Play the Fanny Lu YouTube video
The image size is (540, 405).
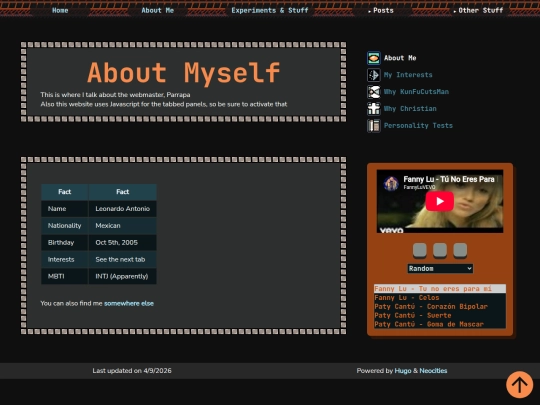coord(439,201)
